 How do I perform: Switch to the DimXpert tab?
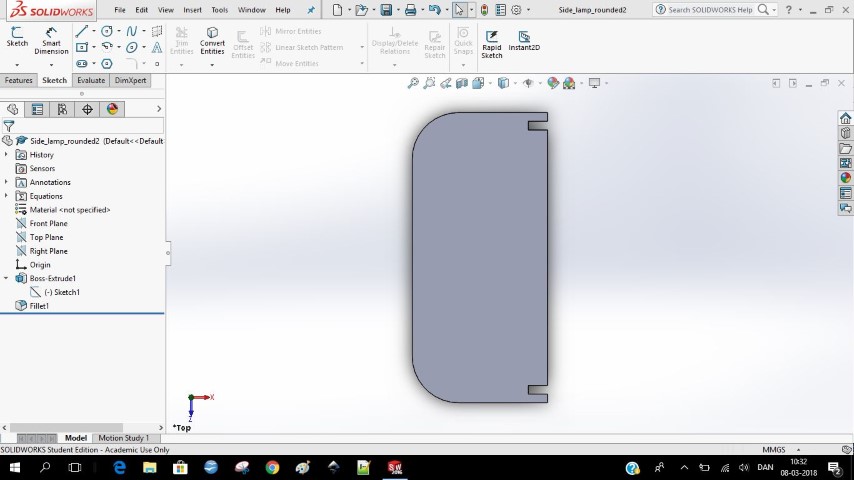[x=130, y=80]
